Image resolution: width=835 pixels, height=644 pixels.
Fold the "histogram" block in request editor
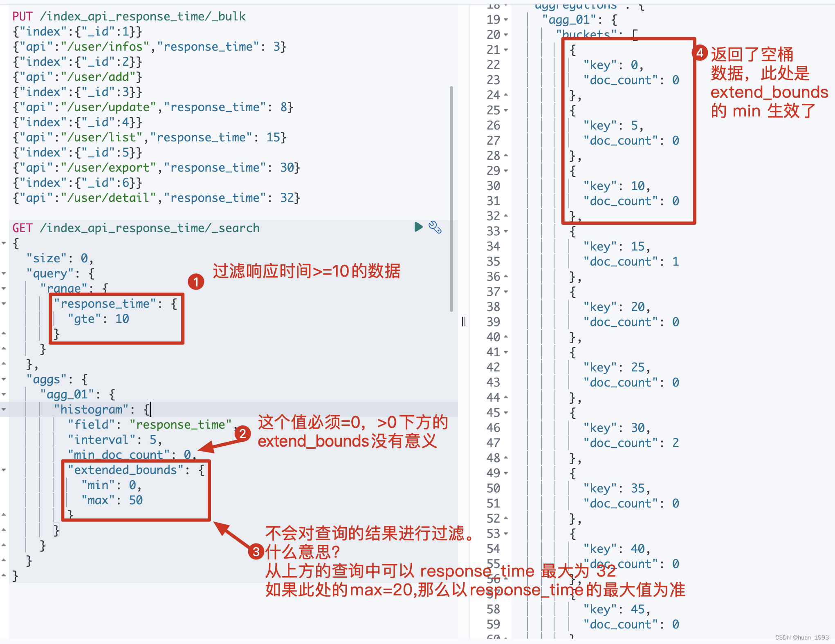coord(4,409)
